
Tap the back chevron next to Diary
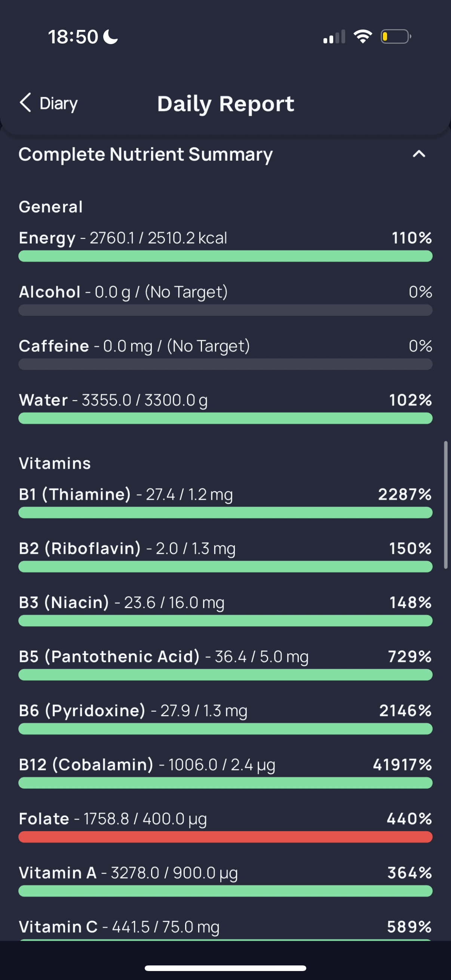pos(25,103)
